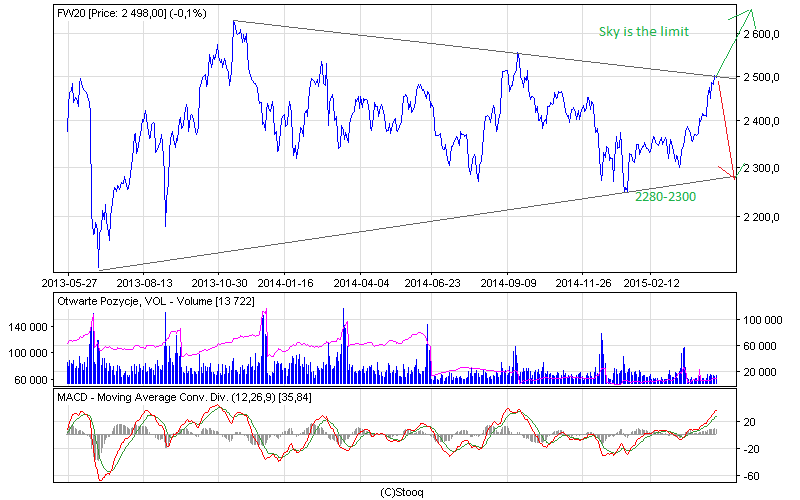Click the FW20 price title label

[x=132, y=14]
